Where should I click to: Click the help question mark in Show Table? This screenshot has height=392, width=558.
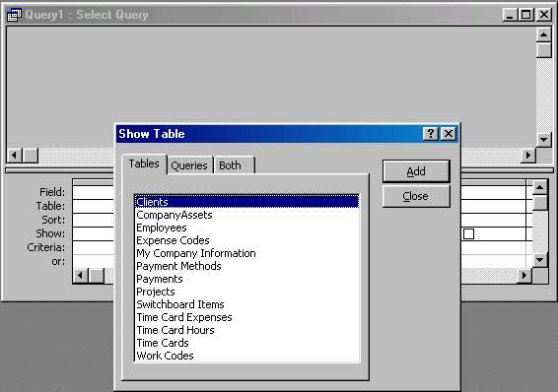coord(431,134)
